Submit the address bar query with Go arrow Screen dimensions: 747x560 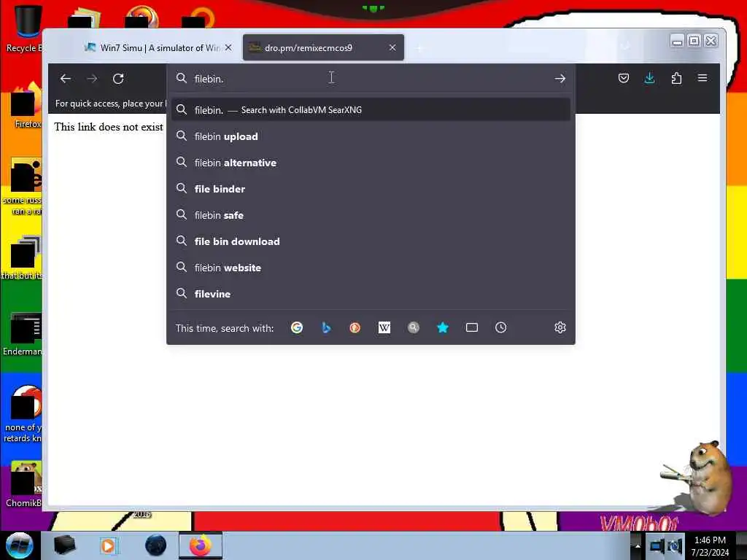pyautogui.click(x=560, y=79)
